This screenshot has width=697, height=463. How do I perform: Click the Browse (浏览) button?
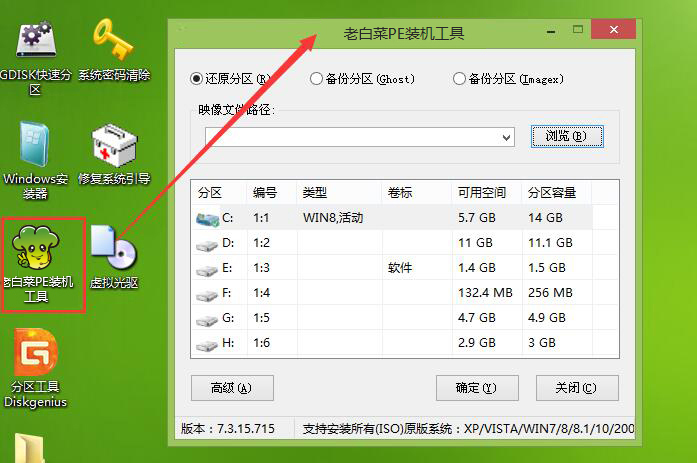(x=567, y=136)
